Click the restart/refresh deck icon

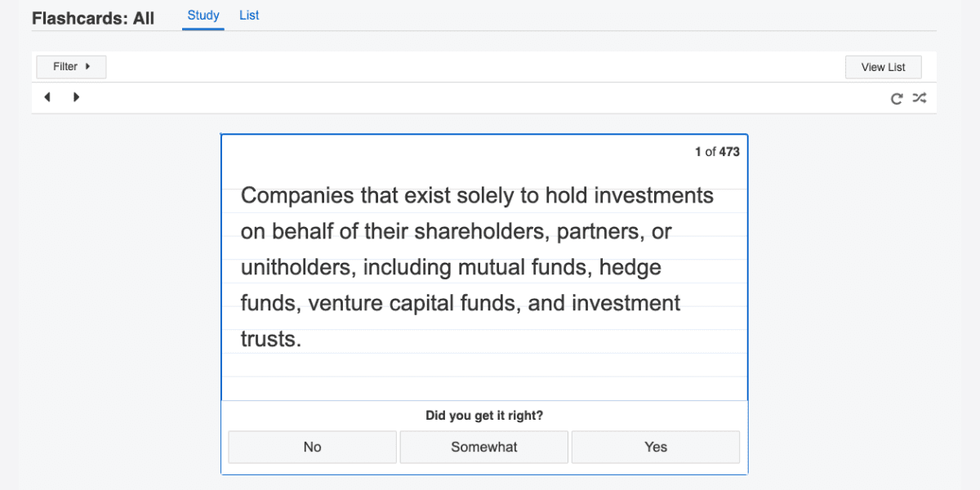click(897, 98)
